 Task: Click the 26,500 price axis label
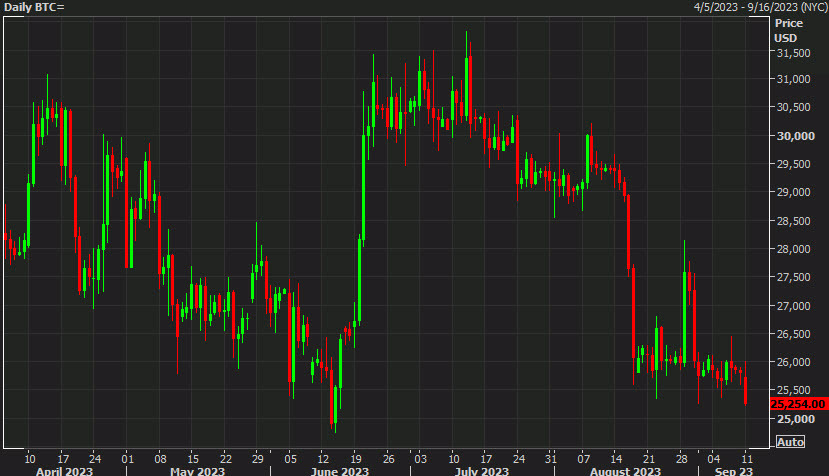[x=793, y=334]
